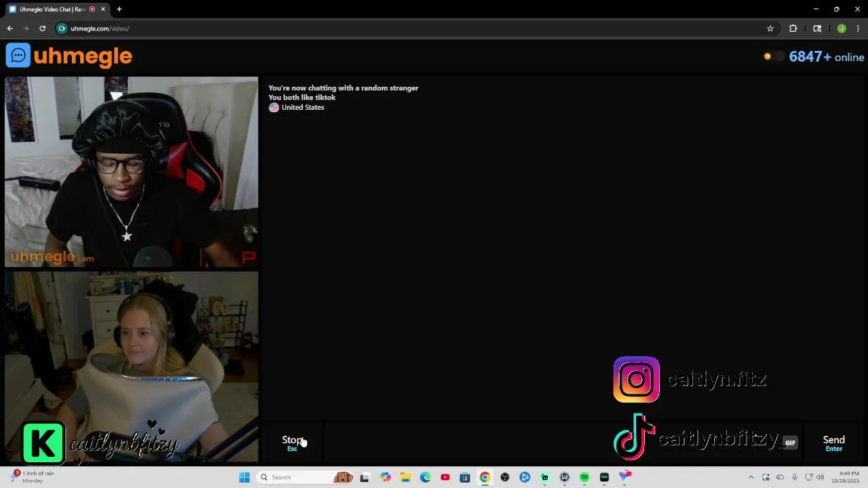The image size is (868, 488).
Task: Open the GIF picker button
Action: 790,443
